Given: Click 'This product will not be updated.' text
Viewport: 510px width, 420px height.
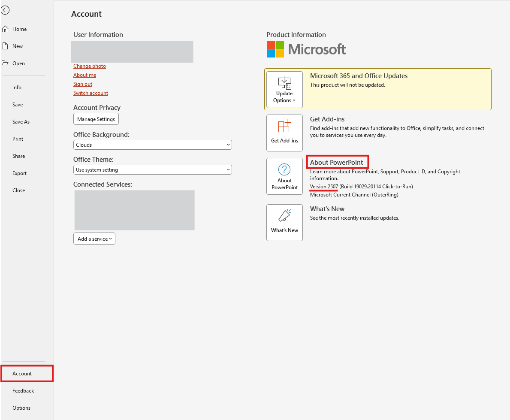Looking at the screenshot, I should (347, 85).
